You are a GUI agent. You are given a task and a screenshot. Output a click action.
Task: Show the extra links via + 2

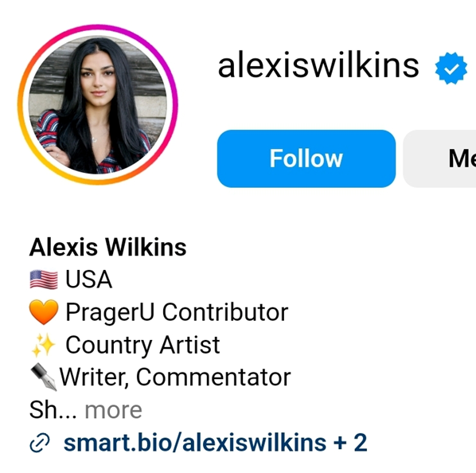350,443
